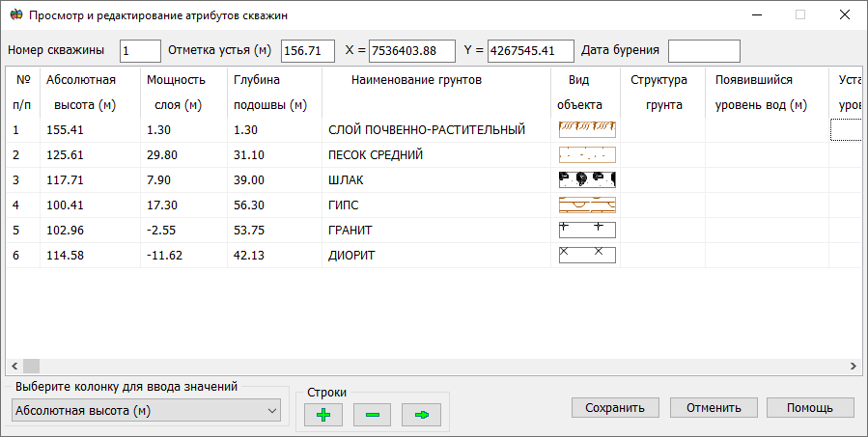
Task: Open soil pattern swatch for ГРАНИТ
Action: coord(587,231)
